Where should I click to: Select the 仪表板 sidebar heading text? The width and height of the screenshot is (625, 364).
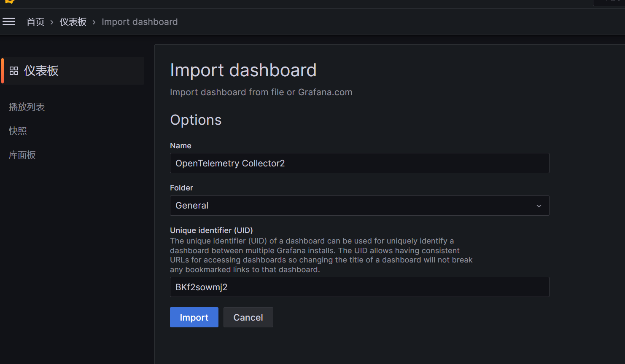click(41, 71)
